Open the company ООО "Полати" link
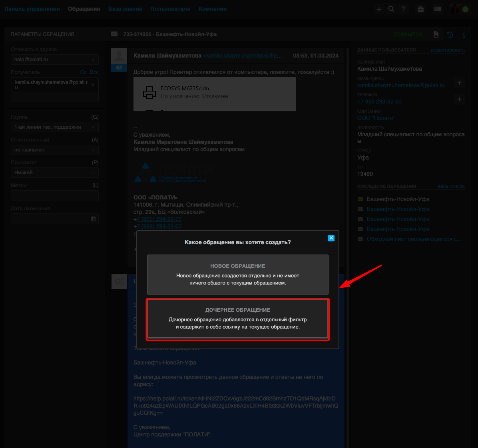This screenshot has width=478, height=448. pyautogui.click(x=376, y=118)
